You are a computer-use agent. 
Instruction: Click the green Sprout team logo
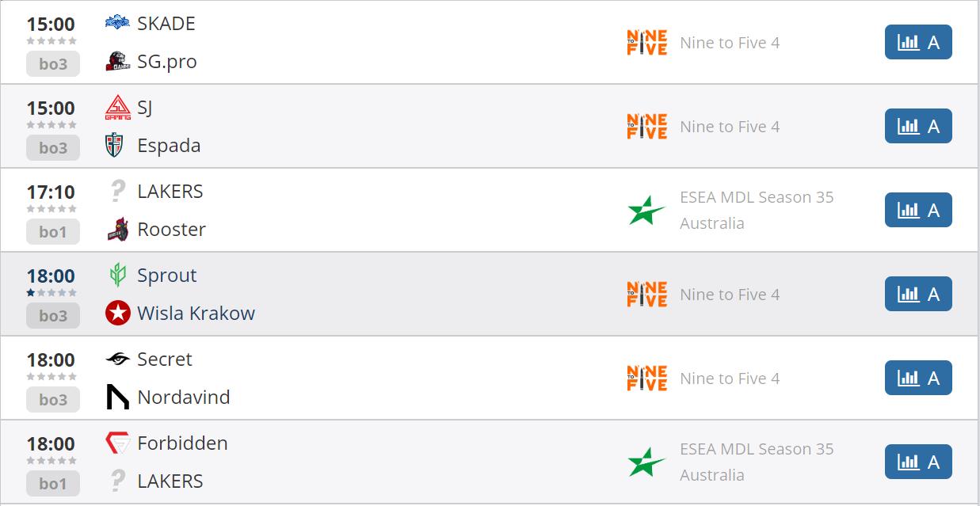pos(117,276)
